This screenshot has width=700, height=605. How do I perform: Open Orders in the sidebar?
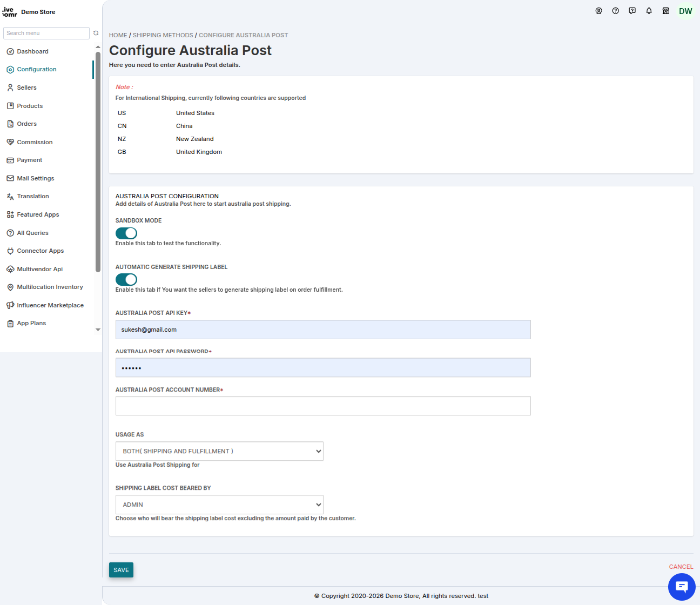pos(27,124)
